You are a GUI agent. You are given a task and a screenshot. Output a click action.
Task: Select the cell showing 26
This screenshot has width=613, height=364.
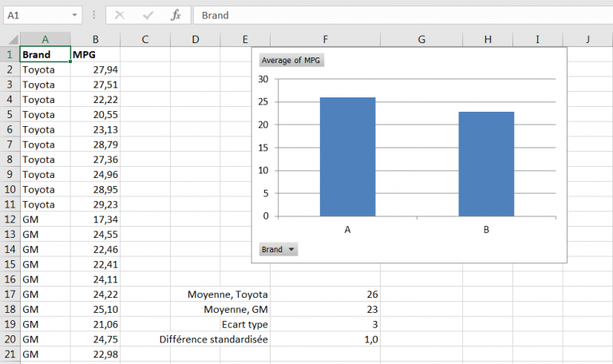point(326,294)
